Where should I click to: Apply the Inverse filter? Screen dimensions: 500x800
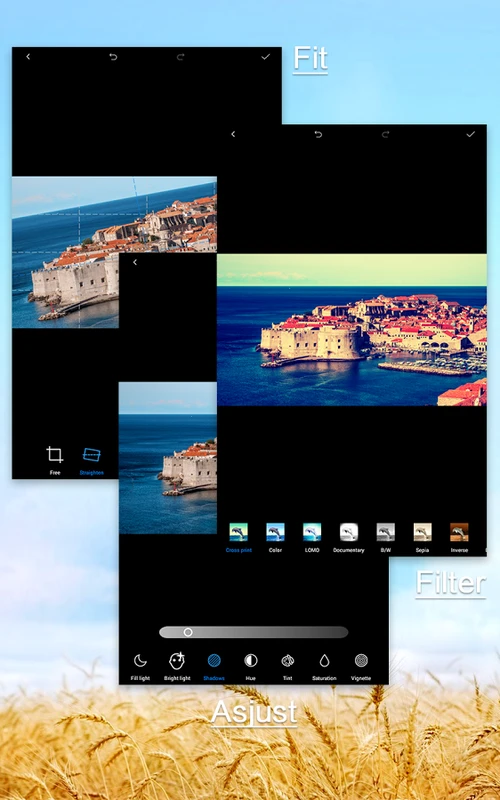[x=459, y=538]
